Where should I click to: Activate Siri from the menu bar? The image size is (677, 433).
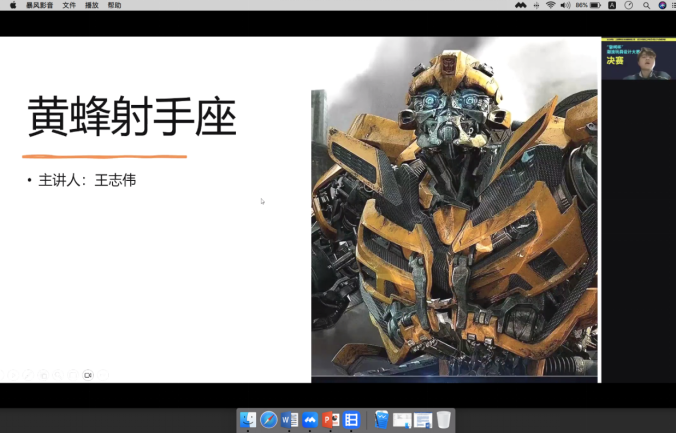[x=662, y=5]
